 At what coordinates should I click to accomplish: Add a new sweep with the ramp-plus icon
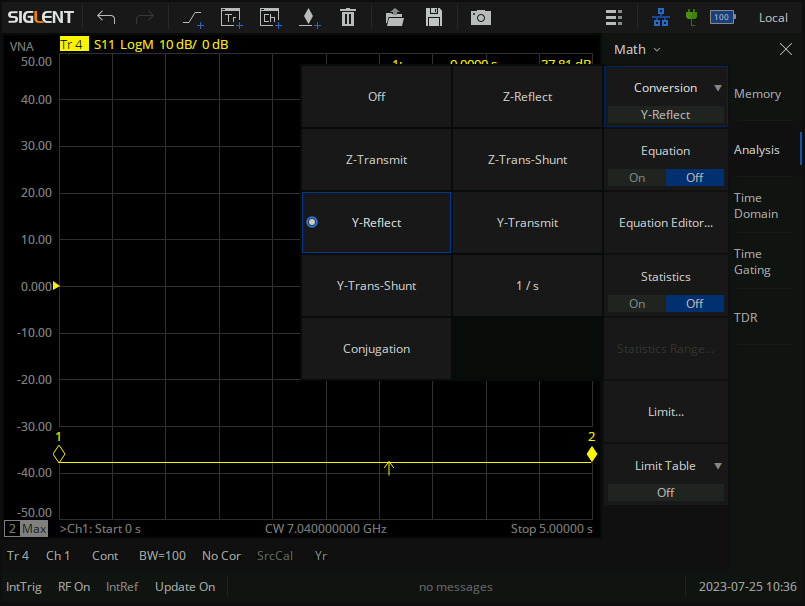pyautogui.click(x=193, y=17)
